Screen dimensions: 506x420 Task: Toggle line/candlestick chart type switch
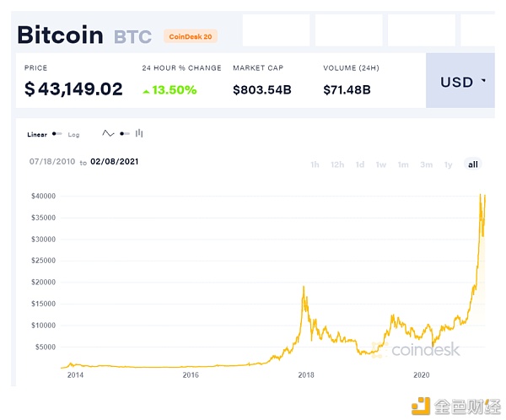click(x=124, y=133)
